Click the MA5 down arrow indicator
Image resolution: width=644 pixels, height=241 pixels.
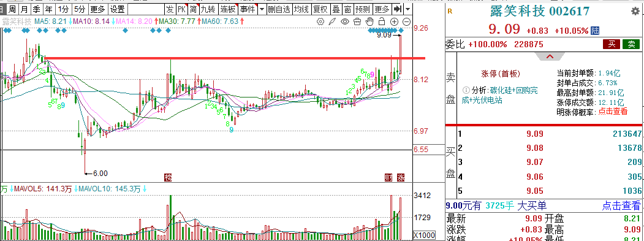[71, 21]
